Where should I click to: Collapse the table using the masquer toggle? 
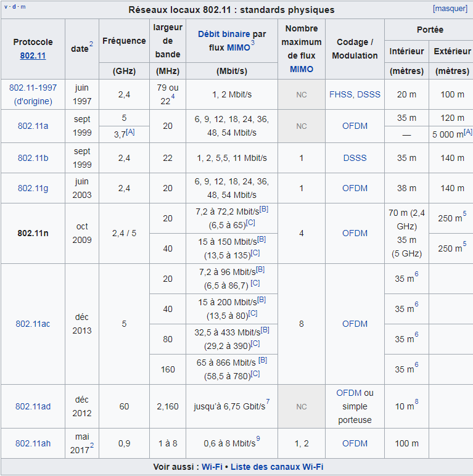[450, 9]
